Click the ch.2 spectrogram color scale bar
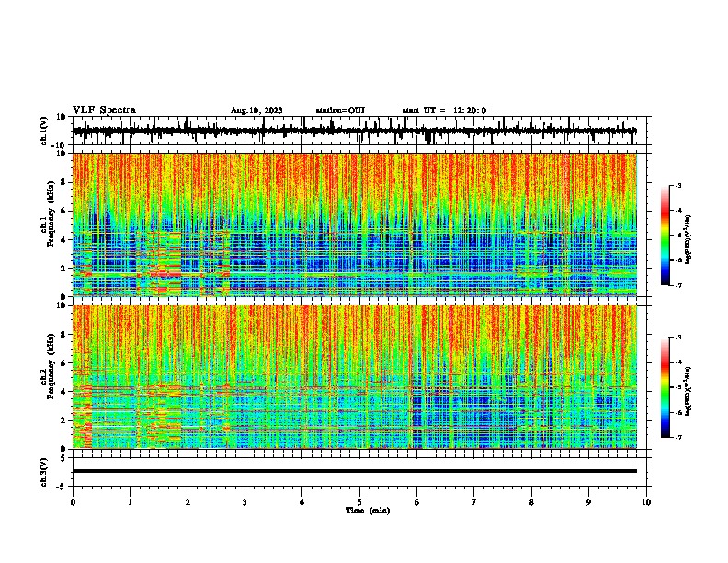This screenshot has height=563, width=728. (x=665, y=387)
